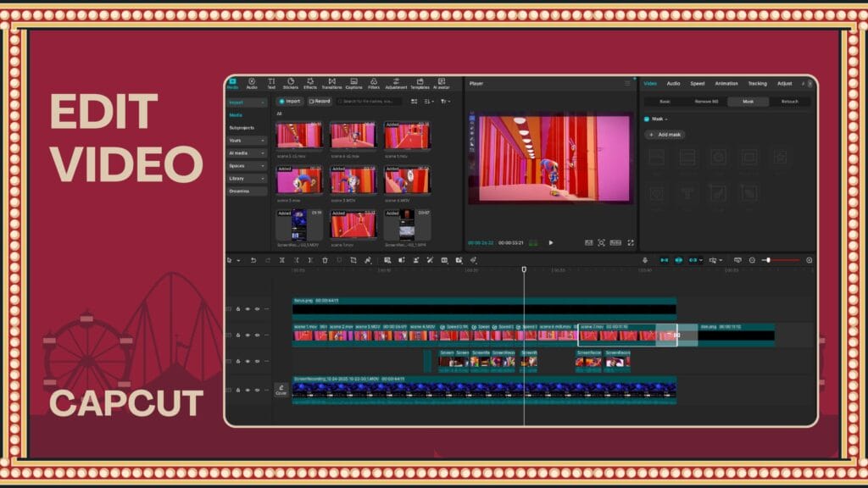Open the Transitions panel
The width and height of the screenshot is (868, 488).
[332, 84]
